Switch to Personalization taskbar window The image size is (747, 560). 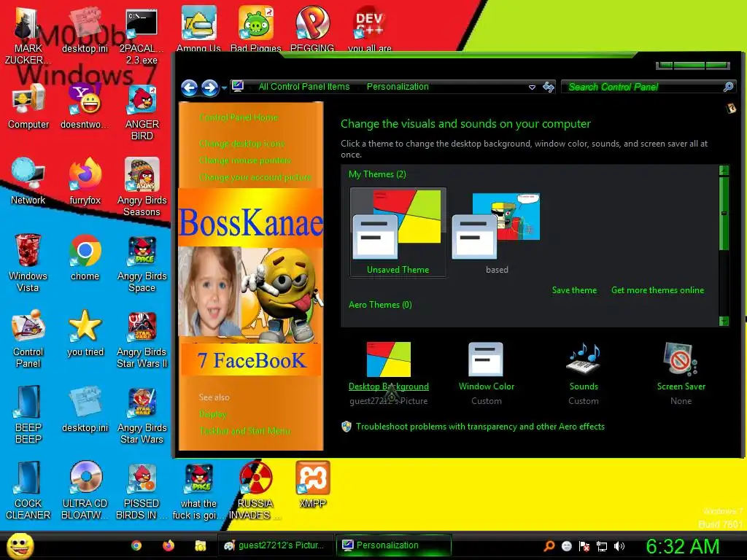[393, 545]
